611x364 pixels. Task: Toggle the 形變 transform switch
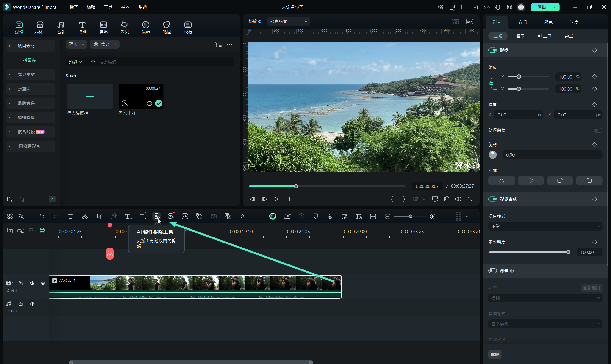[492, 50]
